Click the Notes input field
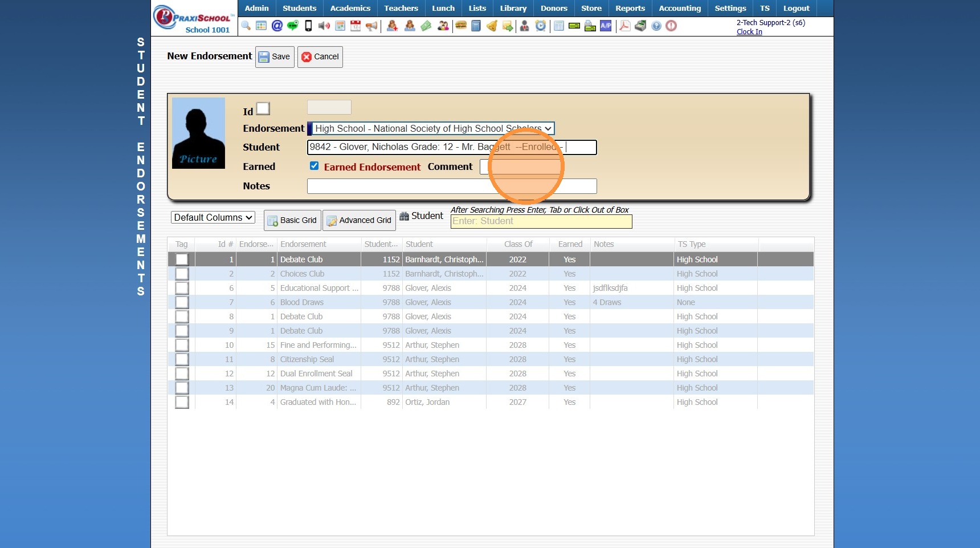 452,186
